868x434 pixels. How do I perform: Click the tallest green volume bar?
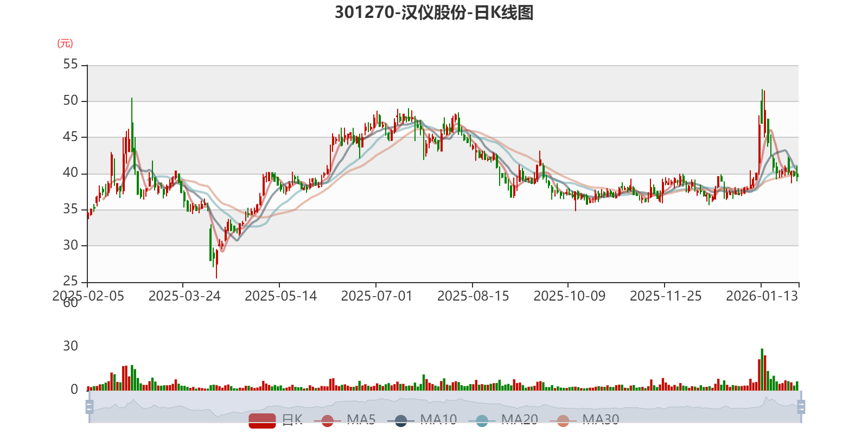click(x=762, y=369)
